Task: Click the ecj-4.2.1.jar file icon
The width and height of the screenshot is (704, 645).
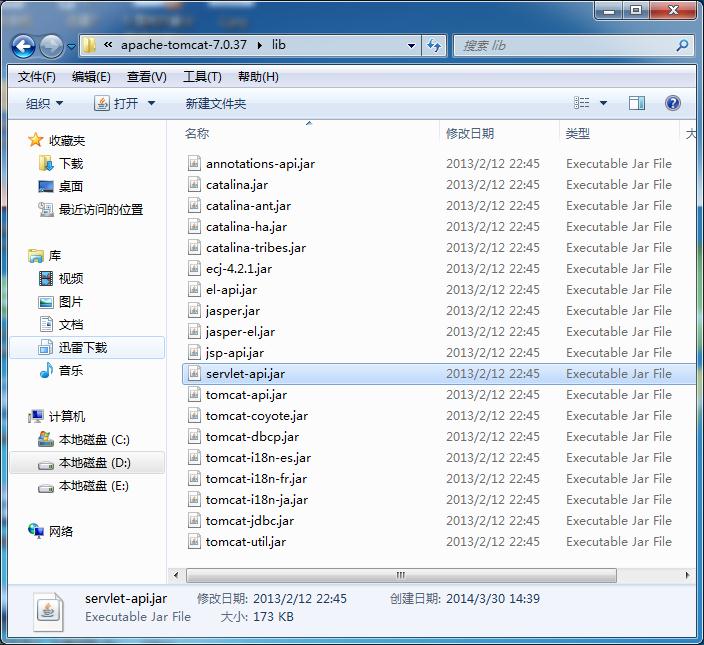Action: pyautogui.click(x=194, y=268)
